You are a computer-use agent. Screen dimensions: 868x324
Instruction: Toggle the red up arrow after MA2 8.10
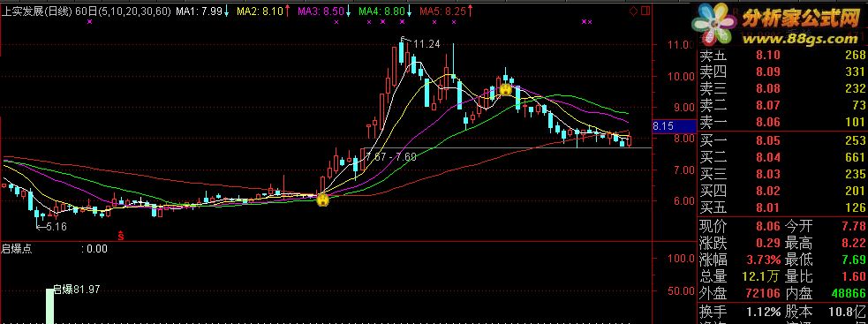[x=287, y=11]
